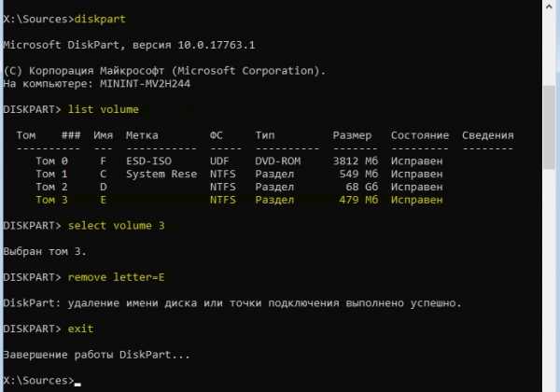560x392 pixels.
Task: Click the 'list volume' command text
Action: tap(104, 109)
